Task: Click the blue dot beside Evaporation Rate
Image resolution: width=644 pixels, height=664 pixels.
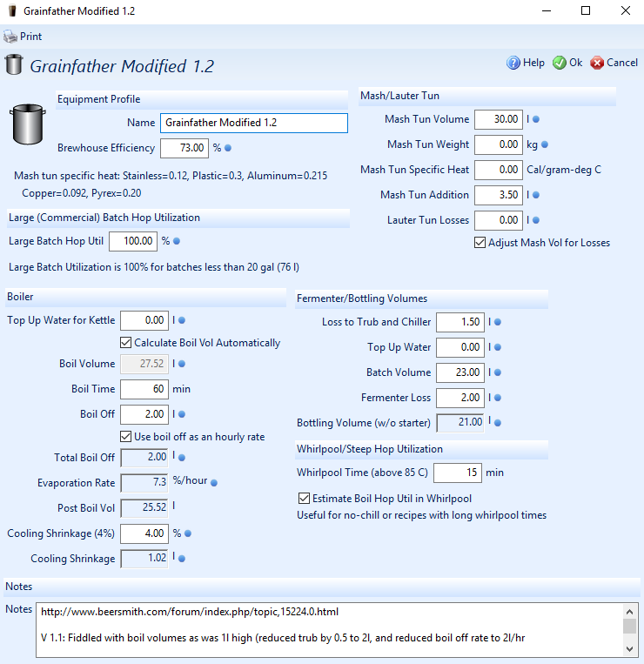Action: tap(214, 483)
